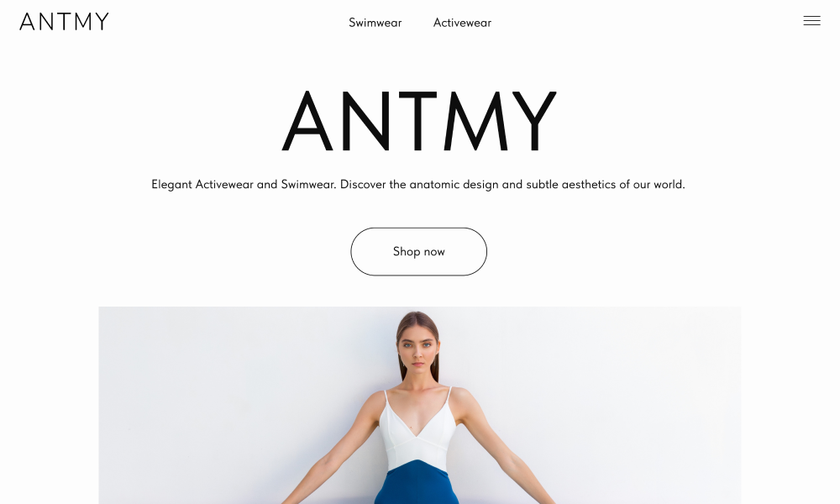Click the white top worn by the model
Image resolution: width=840 pixels, height=504 pixels.
[417, 431]
